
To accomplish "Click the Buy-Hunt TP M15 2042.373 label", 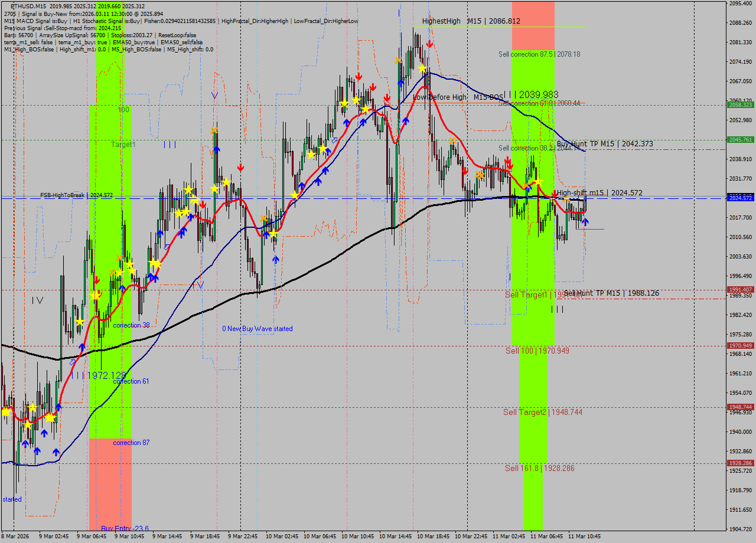I will [x=604, y=143].
